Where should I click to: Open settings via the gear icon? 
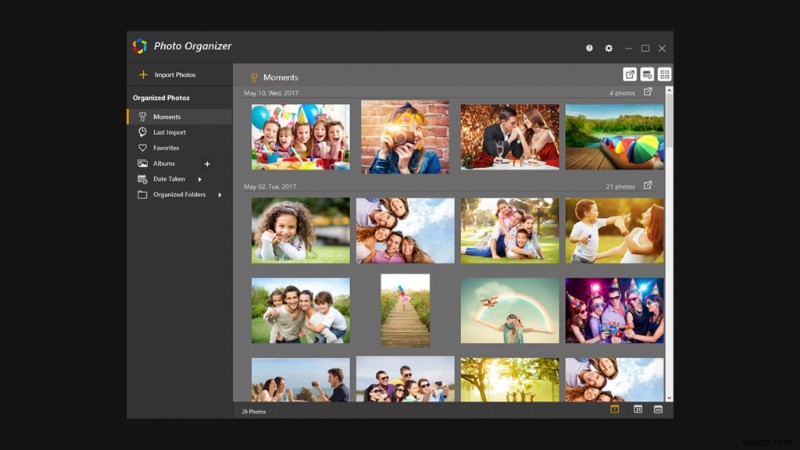point(609,48)
